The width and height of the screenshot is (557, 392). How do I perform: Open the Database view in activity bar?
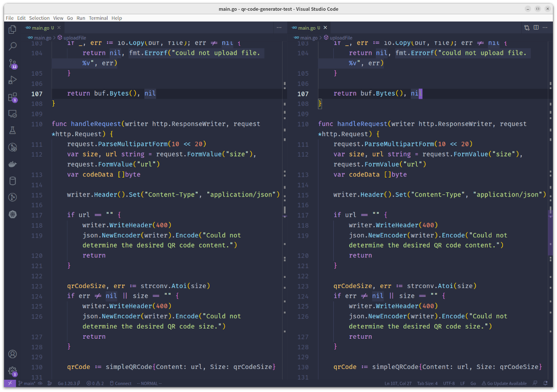pyautogui.click(x=12, y=181)
